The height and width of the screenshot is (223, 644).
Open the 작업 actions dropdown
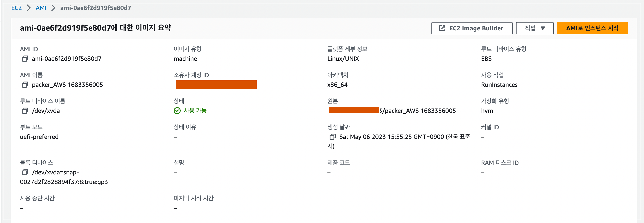[535, 28]
